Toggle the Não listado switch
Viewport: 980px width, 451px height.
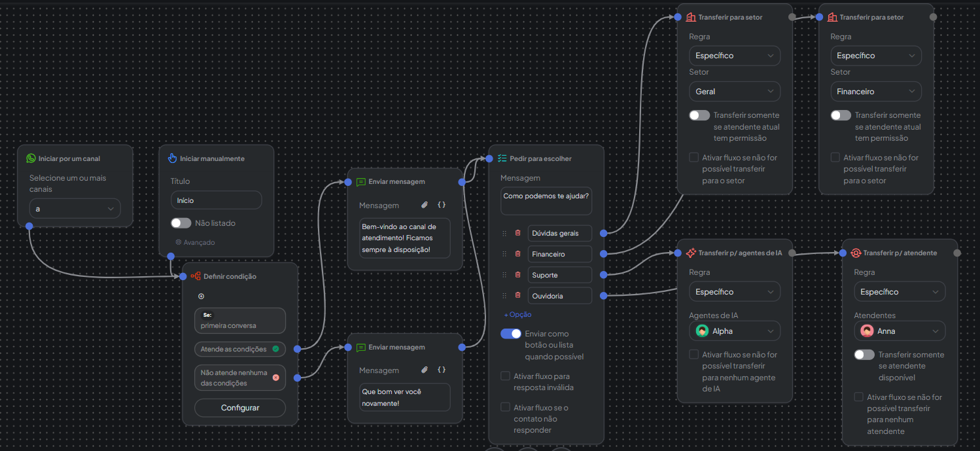point(181,223)
